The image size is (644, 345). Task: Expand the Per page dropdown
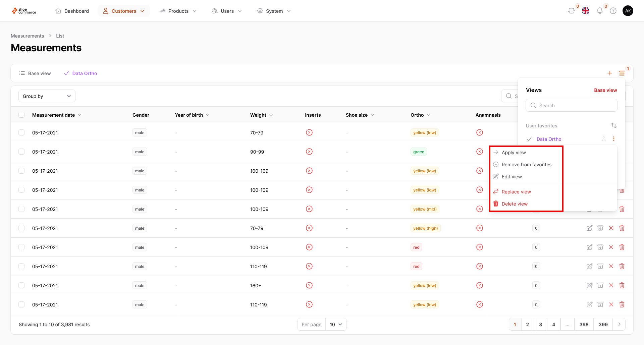tap(336, 324)
